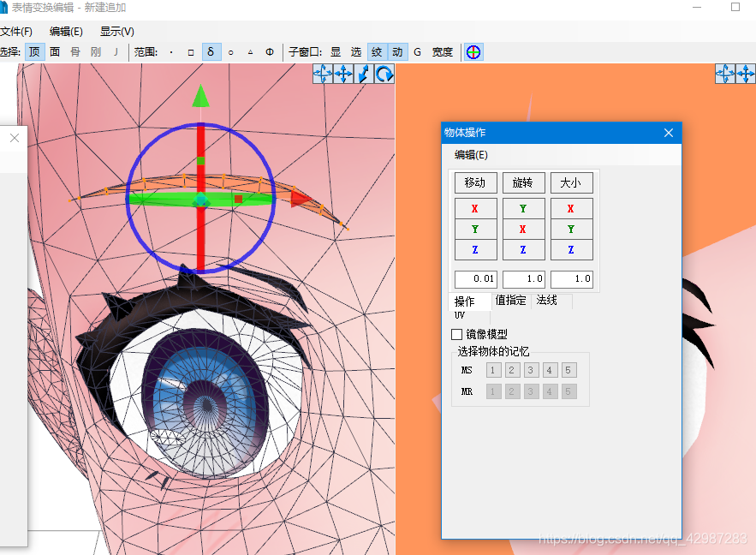
Task: Click the blue crosshair target icon on toolbar
Action: tap(473, 51)
